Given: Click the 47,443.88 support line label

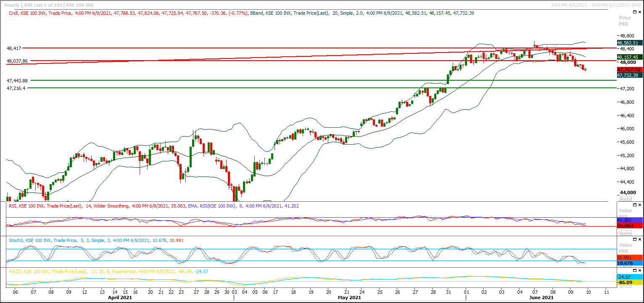Looking at the screenshot, I should point(17,80).
